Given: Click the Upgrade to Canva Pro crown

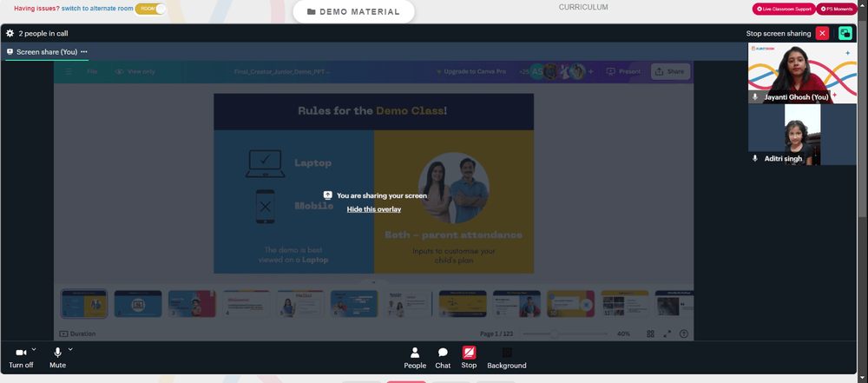Looking at the screenshot, I should pos(438,71).
